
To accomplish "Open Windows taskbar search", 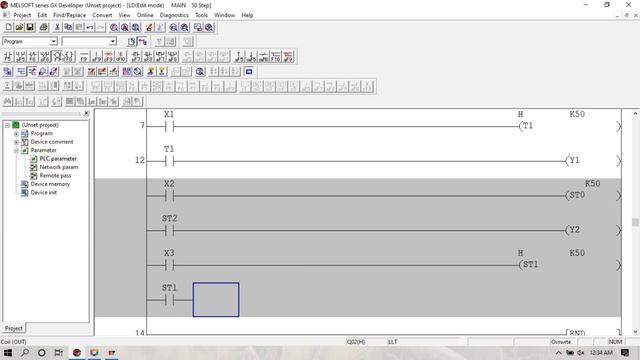I will point(25,353).
